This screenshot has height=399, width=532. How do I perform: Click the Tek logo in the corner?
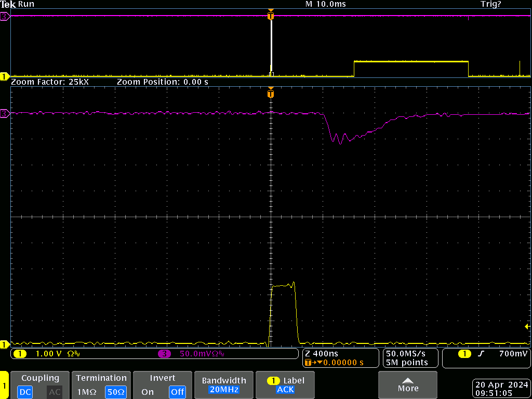8,4
